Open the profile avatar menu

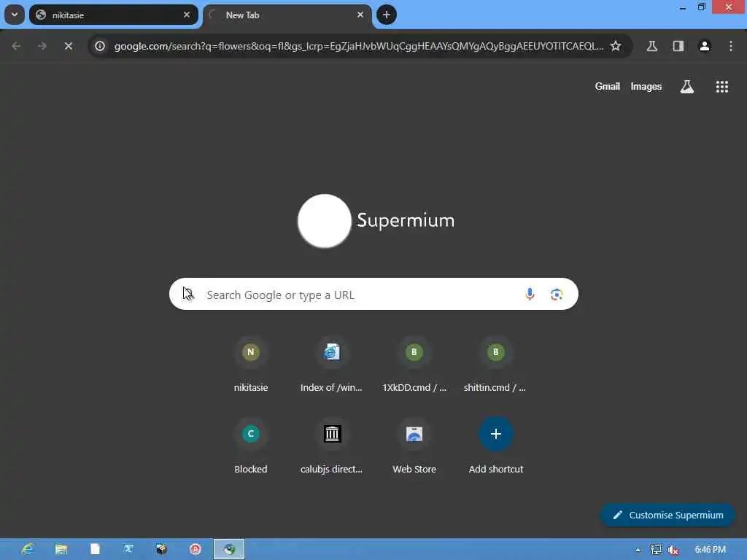click(705, 46)
